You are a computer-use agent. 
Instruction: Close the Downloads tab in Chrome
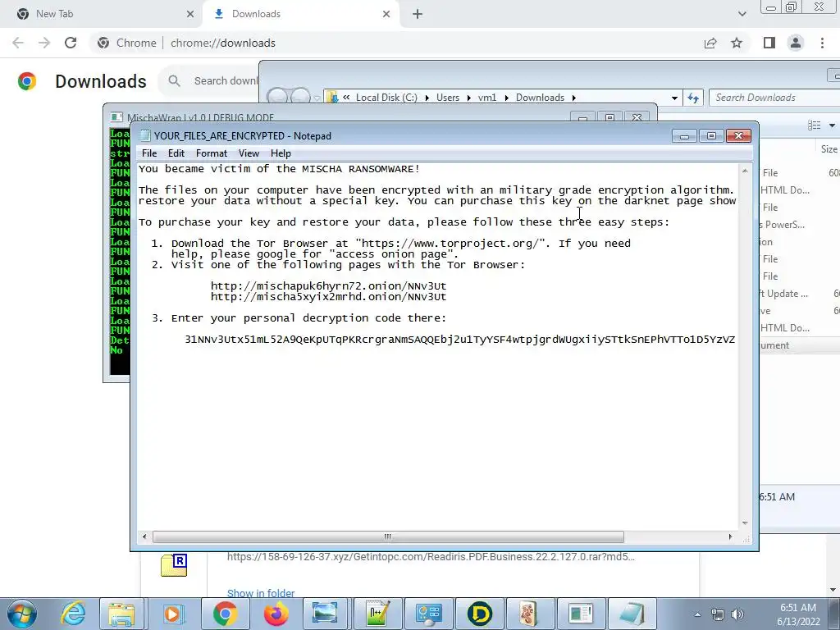click(x=386, y=14)
